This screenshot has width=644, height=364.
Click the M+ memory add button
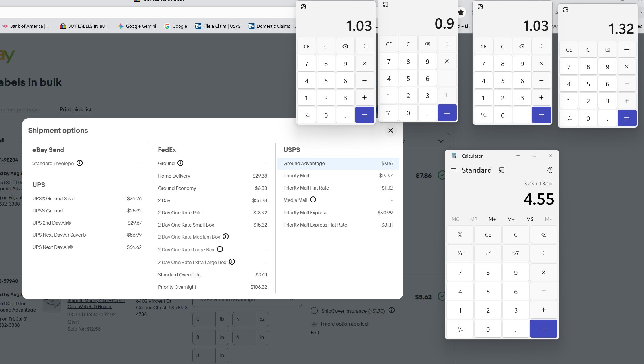(x=492, y=219)
